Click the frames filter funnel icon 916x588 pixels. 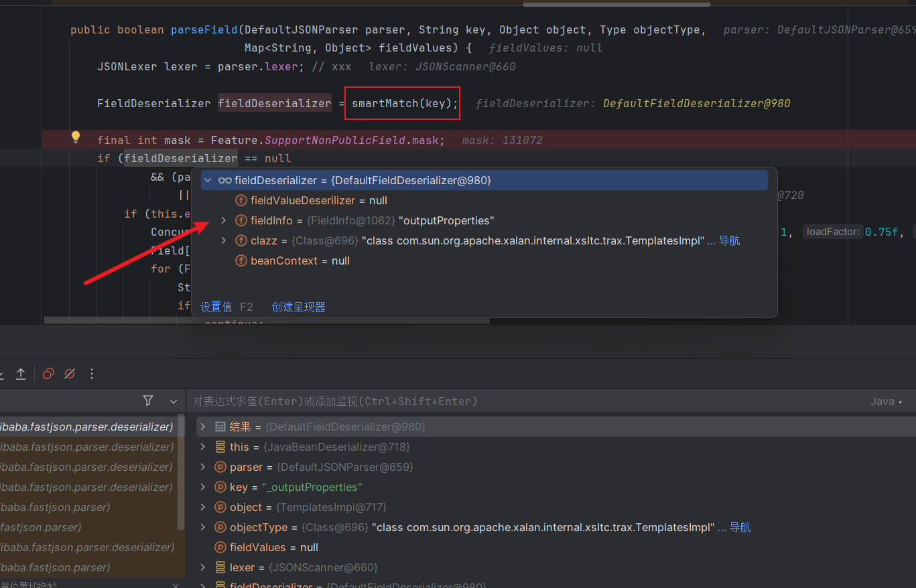148,400
